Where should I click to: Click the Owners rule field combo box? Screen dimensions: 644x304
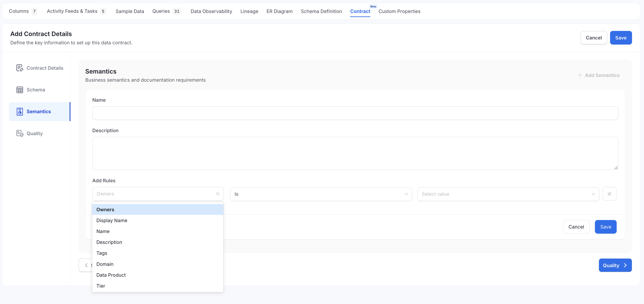[158, 194]
